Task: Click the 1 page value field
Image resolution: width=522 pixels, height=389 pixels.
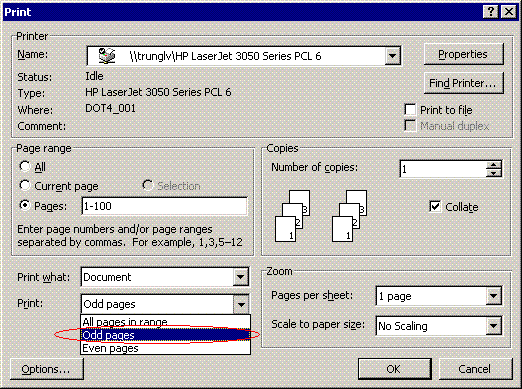Action: (x=431, y=296)
